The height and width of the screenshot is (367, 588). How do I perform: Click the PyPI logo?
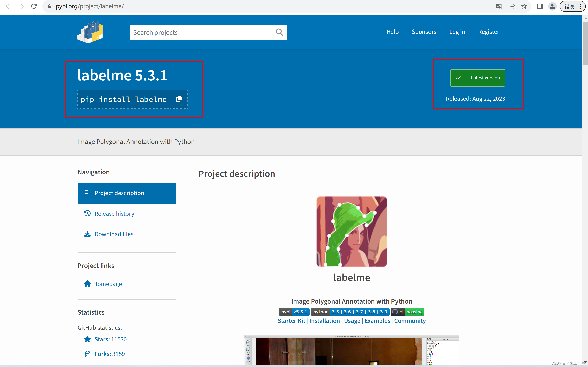[90, 32]
